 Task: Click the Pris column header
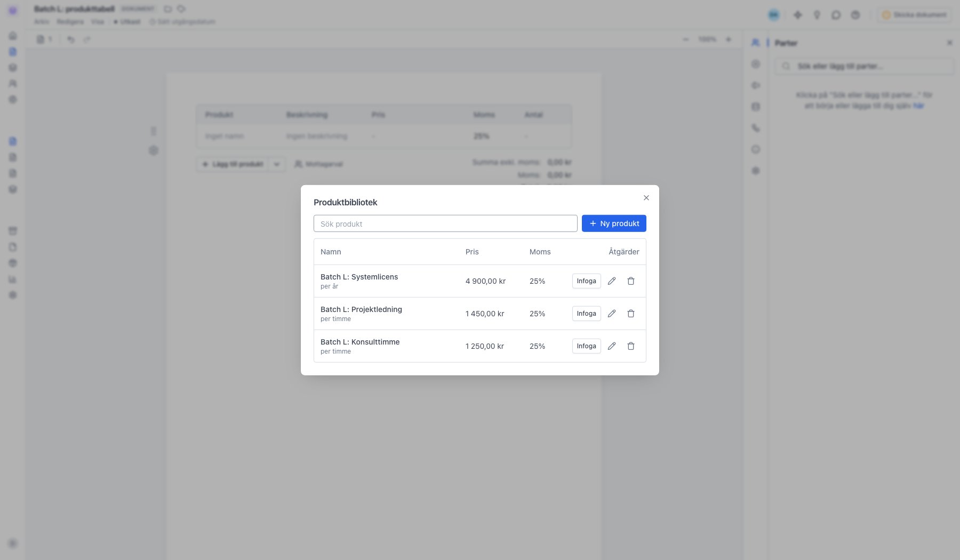[472, 252]
